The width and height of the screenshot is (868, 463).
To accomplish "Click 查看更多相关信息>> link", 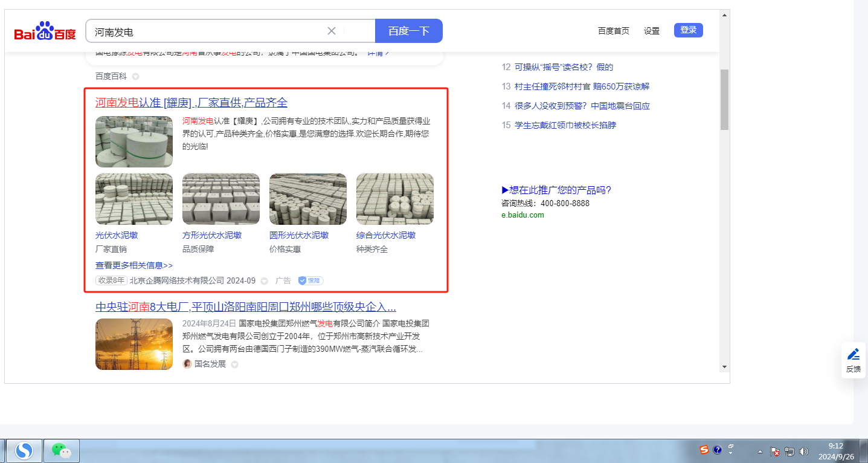I will click(134, 265).
